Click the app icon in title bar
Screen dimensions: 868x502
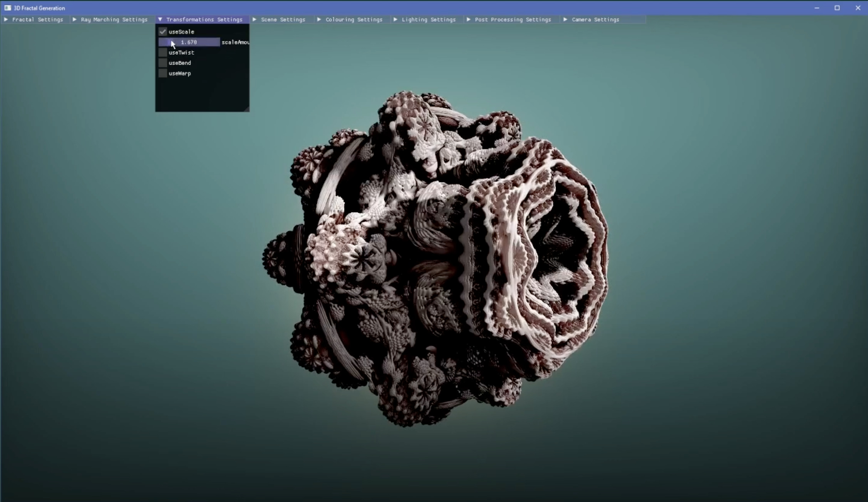point(8,8)
